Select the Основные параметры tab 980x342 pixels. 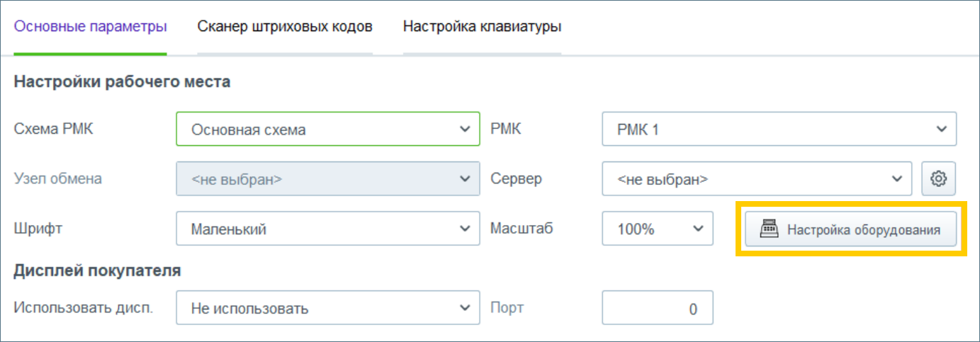pyautogui.click(x=91, y=28)
